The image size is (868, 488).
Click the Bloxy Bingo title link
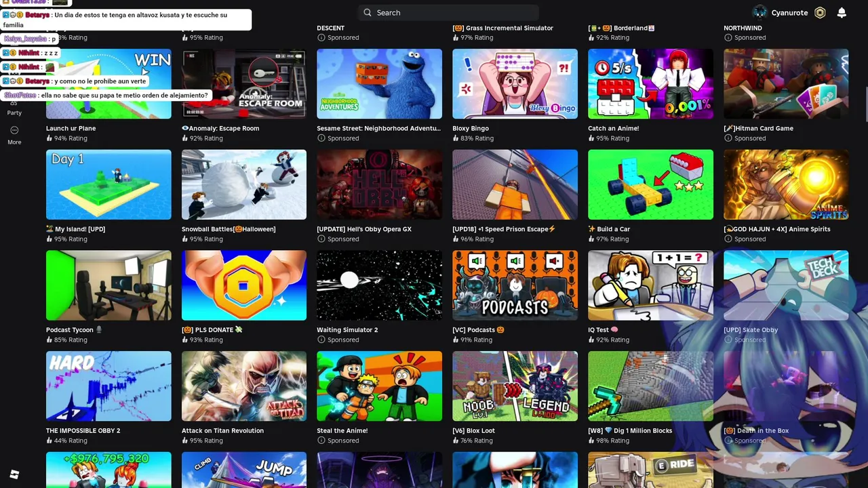471,128
